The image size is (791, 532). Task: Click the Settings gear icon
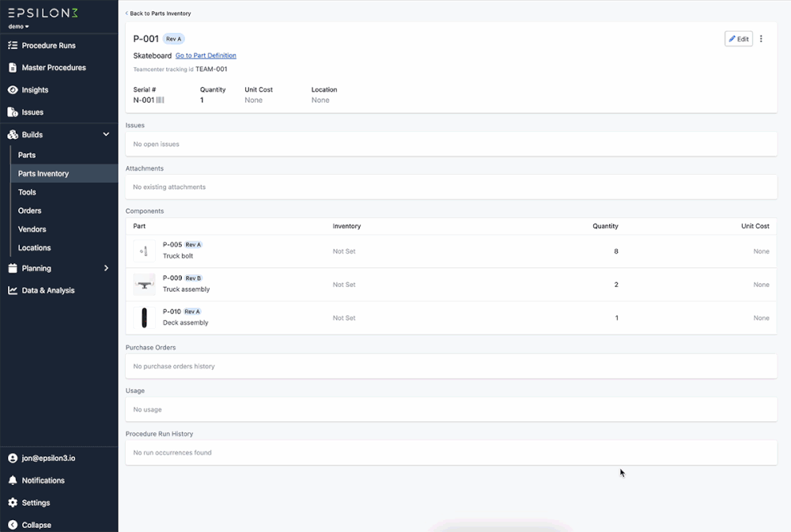click(x=13, y=502)
